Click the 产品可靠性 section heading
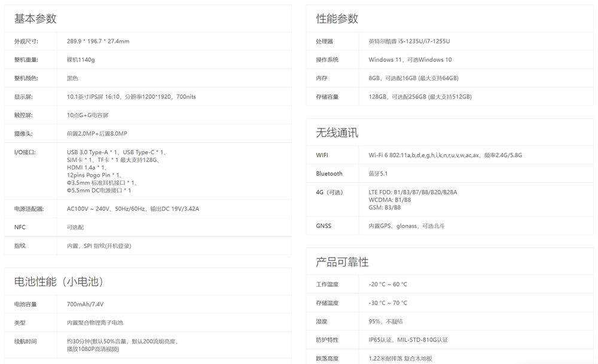Viewport: 598px width, 364px height. pos(342,262)
